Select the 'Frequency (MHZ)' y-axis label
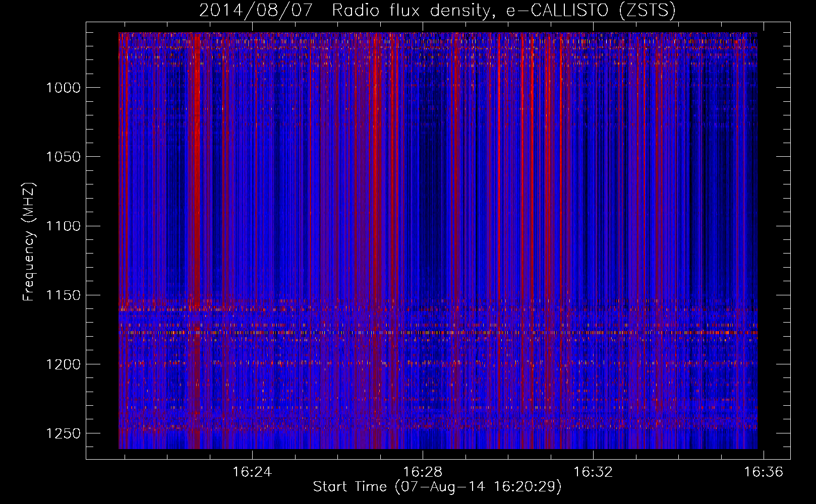The image size is (816, 504). point(29,241)
